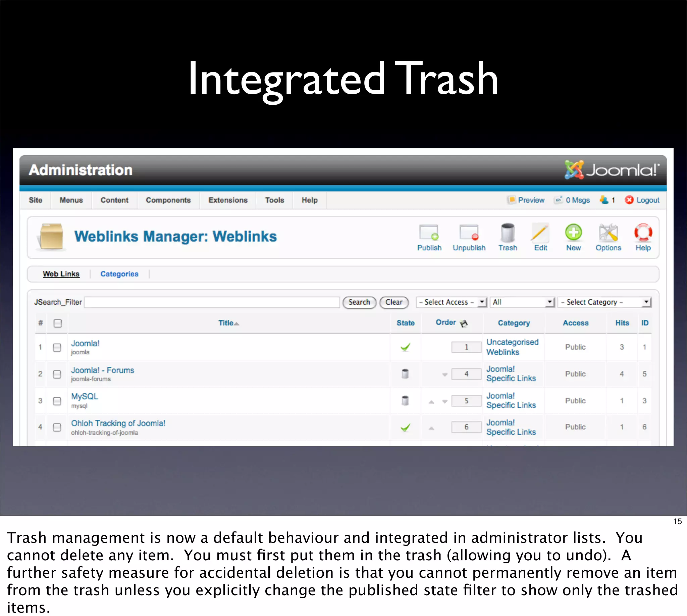Click move down arrow in Joomla! - Forums row

click(x=445, y=375)
